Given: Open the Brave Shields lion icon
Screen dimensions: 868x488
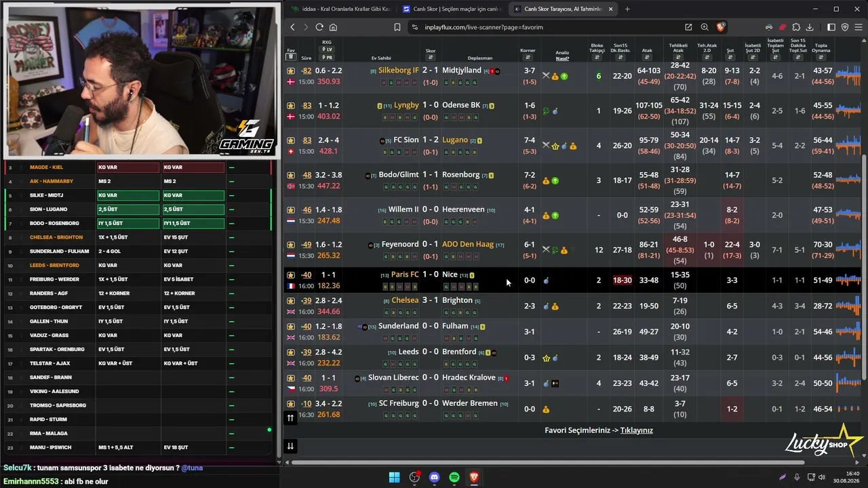Looking at the screenshot, I should click(720, 27).
